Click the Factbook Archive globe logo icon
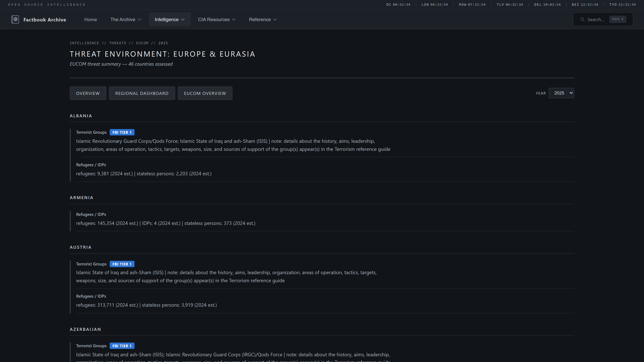 point(15,19)
